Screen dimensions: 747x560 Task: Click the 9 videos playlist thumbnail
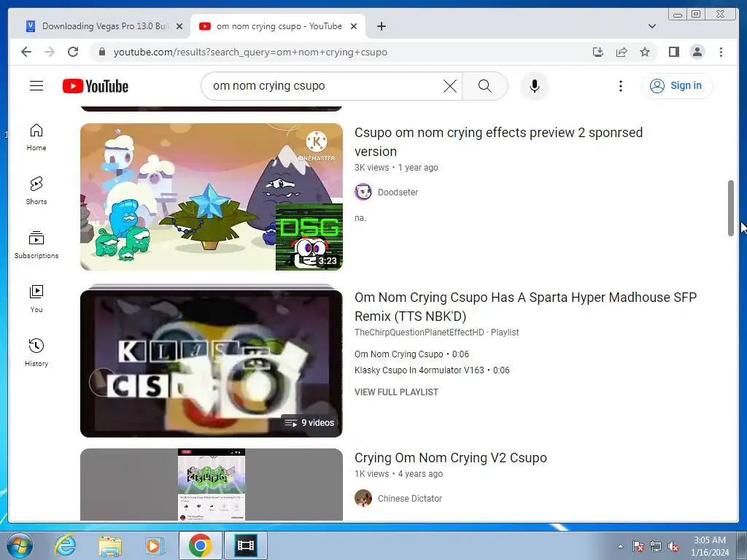[212, 363]
